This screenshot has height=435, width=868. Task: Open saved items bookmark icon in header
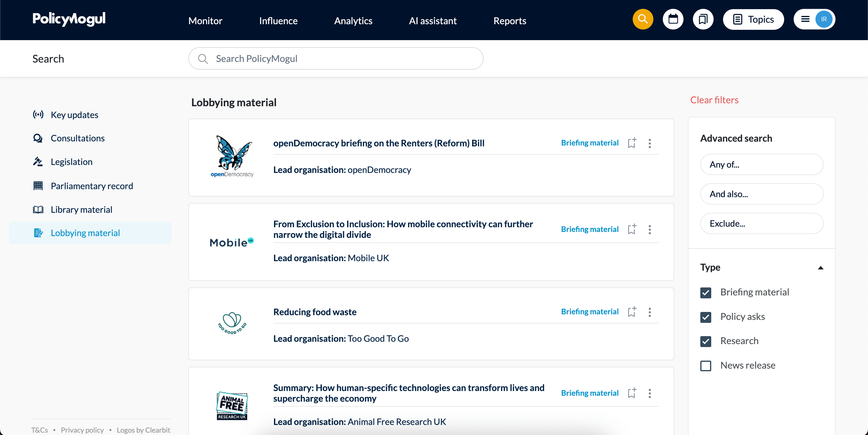point(703,19)
